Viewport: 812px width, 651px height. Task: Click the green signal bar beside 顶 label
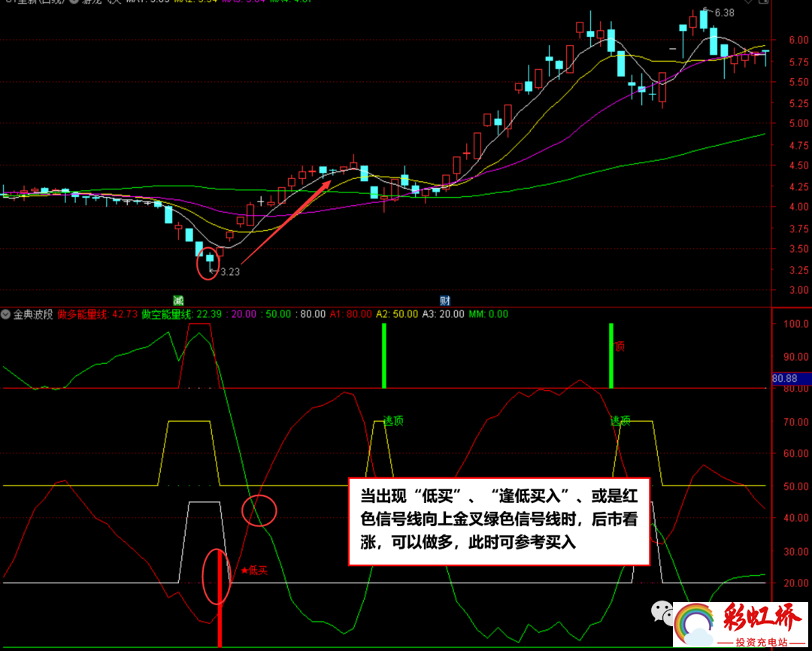[611, 356]
